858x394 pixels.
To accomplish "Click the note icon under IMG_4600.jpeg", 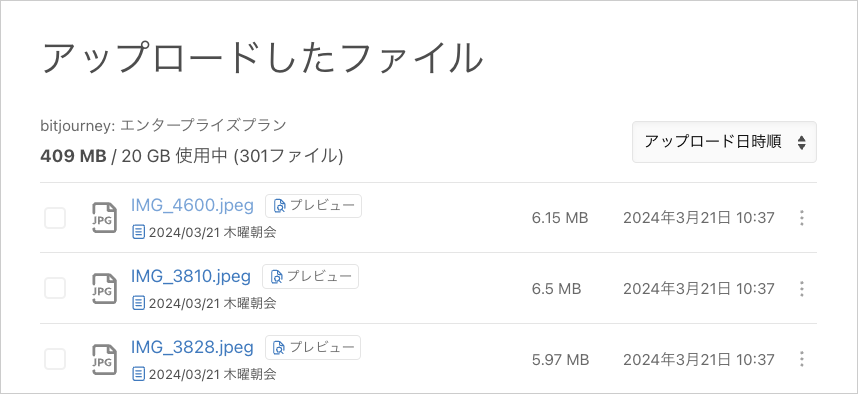I will [x=138, y=233].
